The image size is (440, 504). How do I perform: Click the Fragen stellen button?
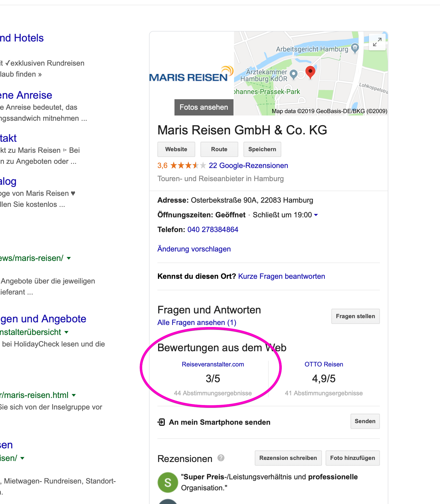tap(356, 316)
